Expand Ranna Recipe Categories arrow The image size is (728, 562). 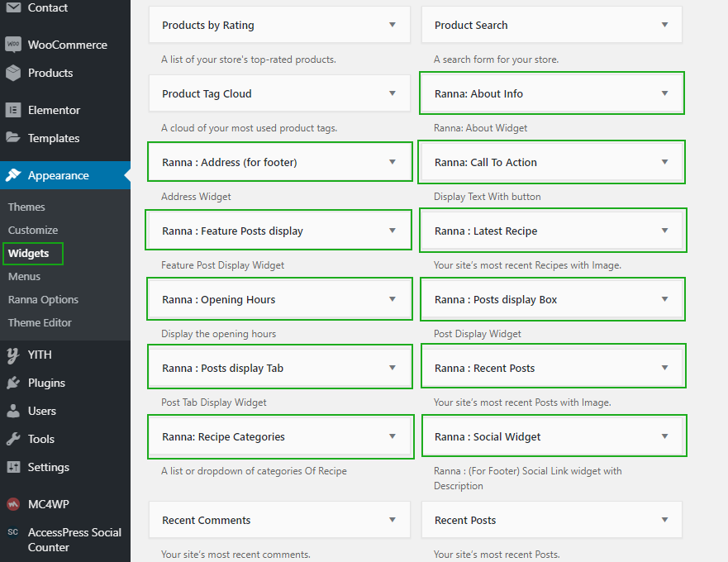[393, 436]
